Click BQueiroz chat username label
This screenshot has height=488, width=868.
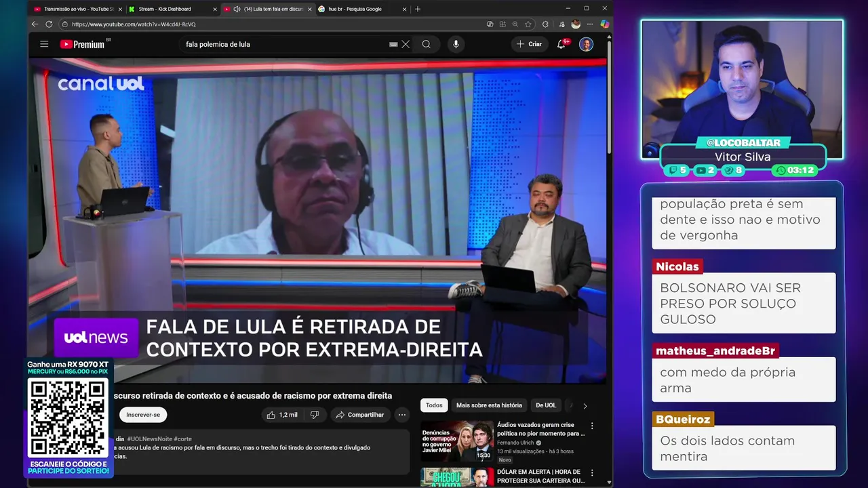pos(683,420)
